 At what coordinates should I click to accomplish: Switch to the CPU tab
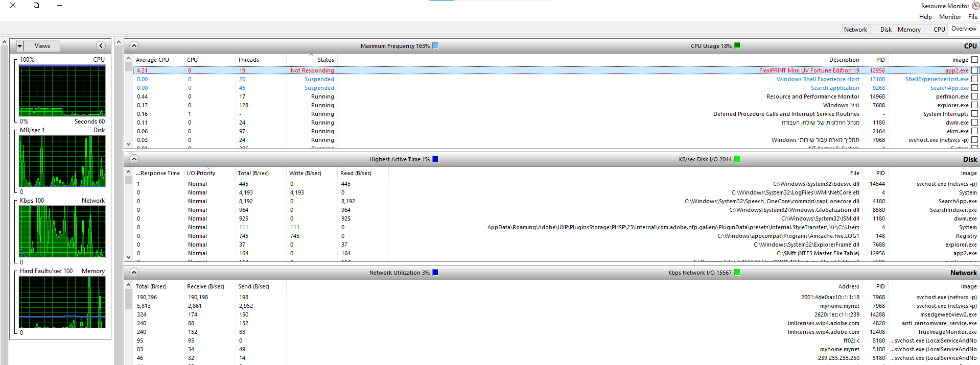click(939, 30)
